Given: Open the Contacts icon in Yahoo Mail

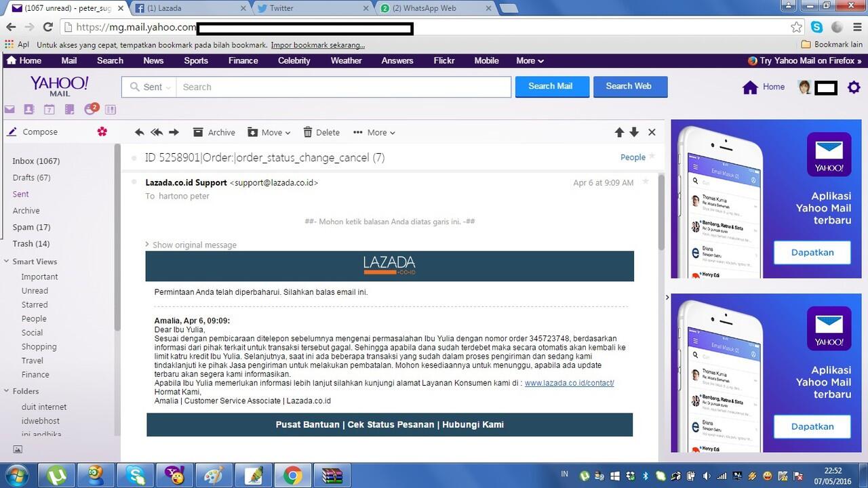Looking at the screenshot, I should click(29, 109).
